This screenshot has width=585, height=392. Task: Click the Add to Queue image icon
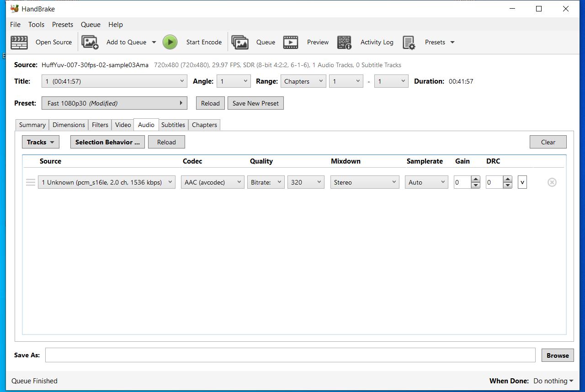[x=90, y=42]
